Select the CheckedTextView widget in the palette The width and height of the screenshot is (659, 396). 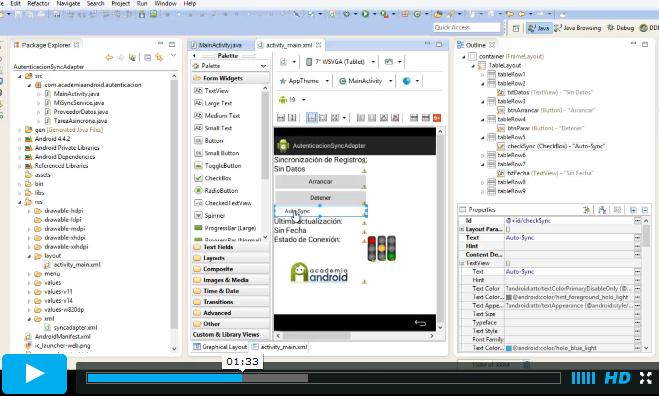pos(223,203)
